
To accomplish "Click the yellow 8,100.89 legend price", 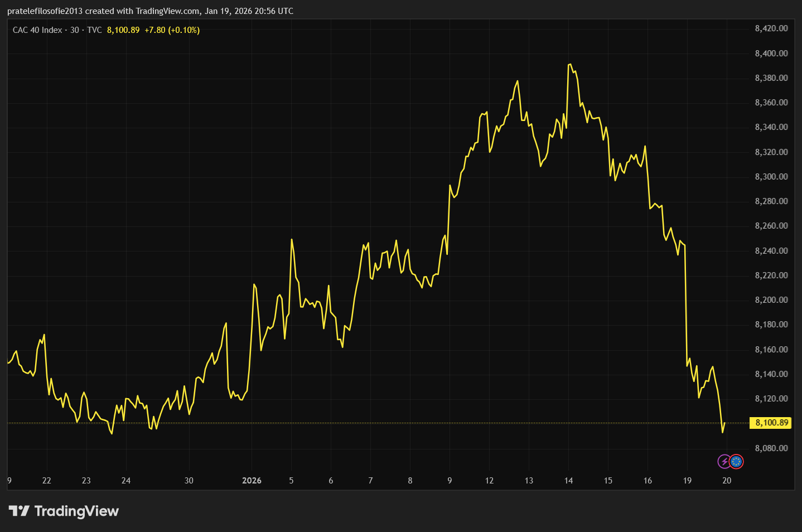I will [x=122, y=31].
